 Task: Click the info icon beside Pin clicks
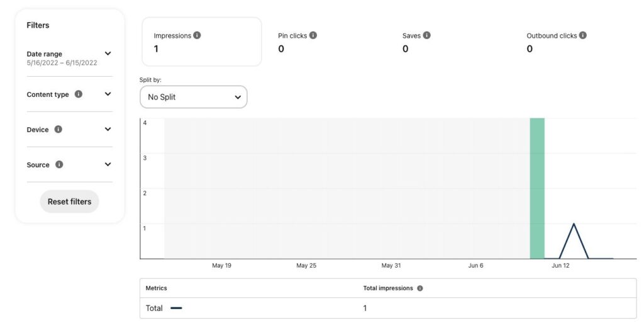(313, 36)
